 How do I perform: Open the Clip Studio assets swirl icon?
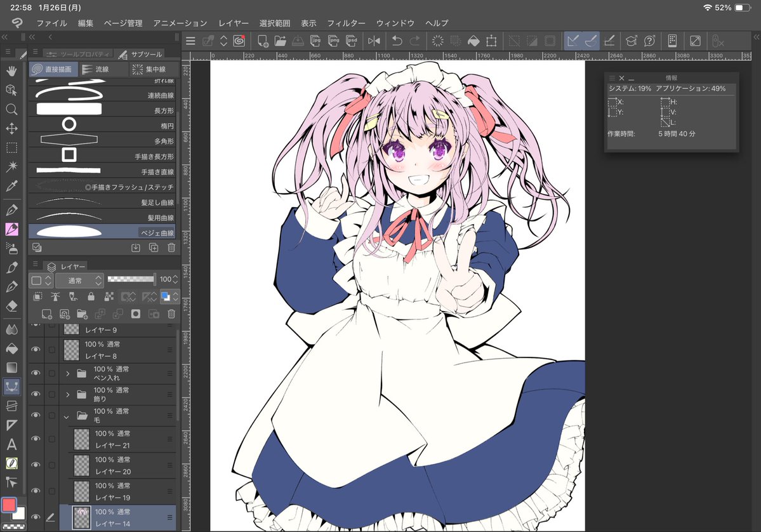point(239,41)
